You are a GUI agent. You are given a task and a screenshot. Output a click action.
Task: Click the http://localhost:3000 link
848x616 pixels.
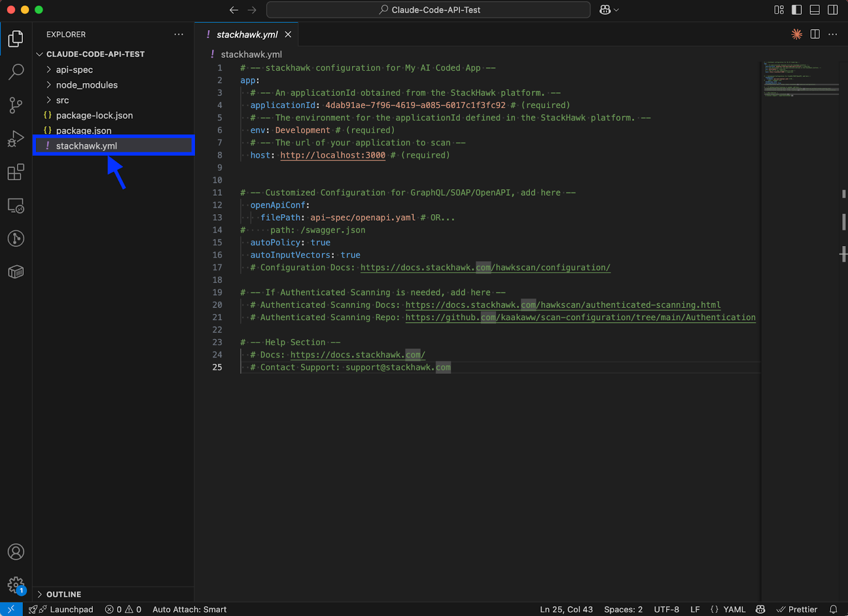point(332,155)
